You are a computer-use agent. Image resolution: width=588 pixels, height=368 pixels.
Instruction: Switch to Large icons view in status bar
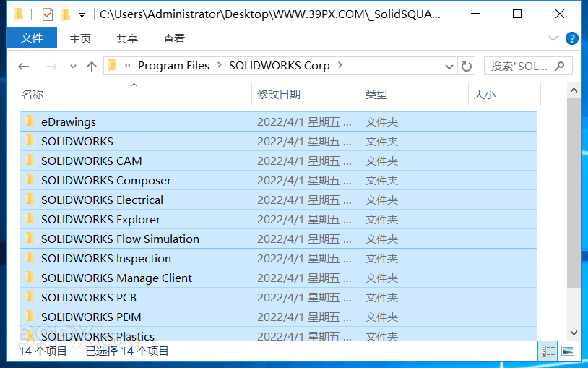coord(568,351)
